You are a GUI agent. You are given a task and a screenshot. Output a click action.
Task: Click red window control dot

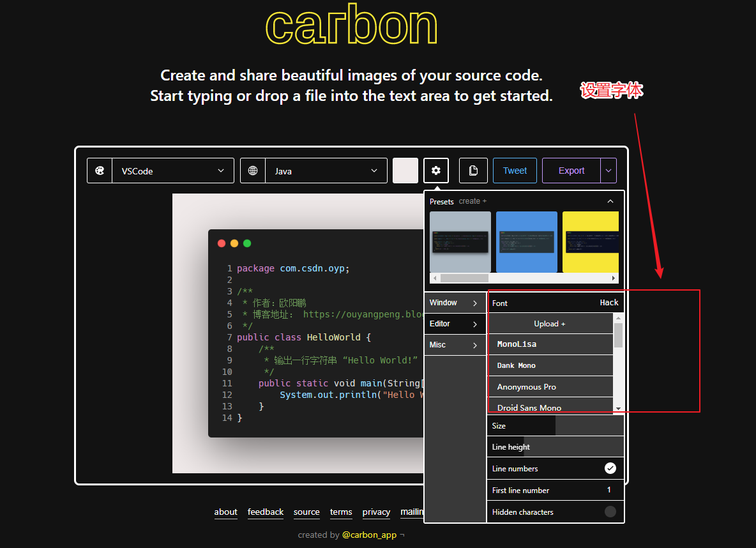[222, 243]
